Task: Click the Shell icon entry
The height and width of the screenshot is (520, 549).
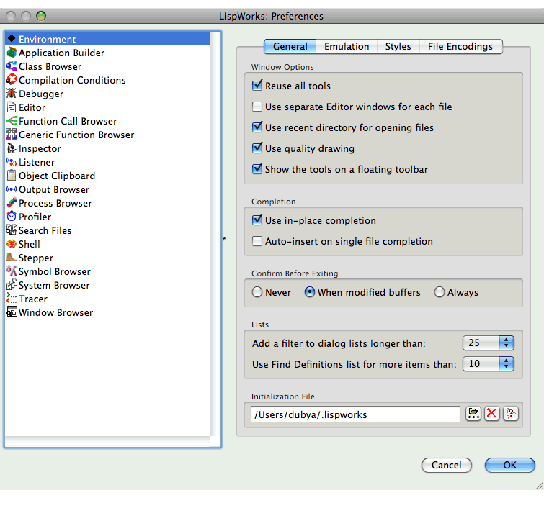Action: click(x=11, y=244)
